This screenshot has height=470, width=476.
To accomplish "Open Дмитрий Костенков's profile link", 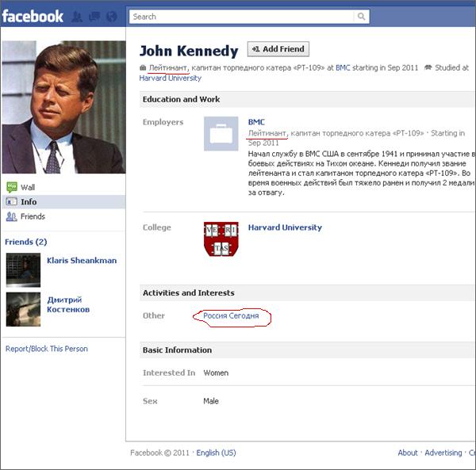I will 68,304.
